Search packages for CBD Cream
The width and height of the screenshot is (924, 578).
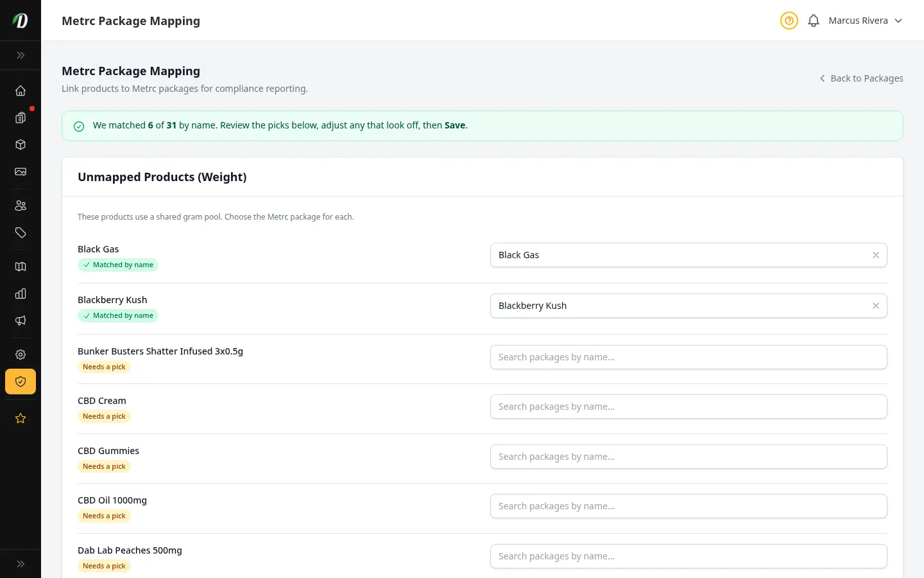pyautogui.click(x=689, y=407)
